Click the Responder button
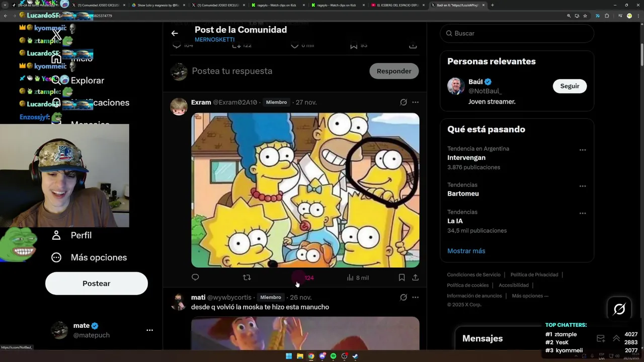Image resolution: width=644 pixels, height=362 pixels. tap(394, 71)
